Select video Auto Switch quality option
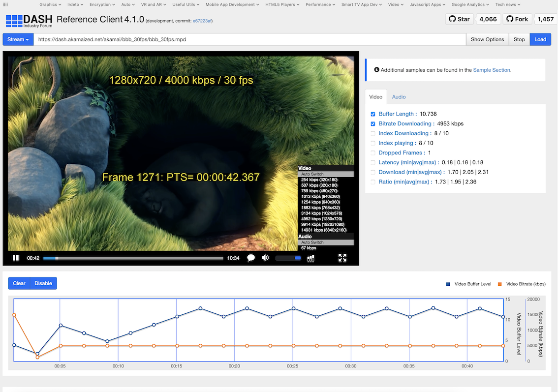558x392 pixels. (x=326, y=174)
